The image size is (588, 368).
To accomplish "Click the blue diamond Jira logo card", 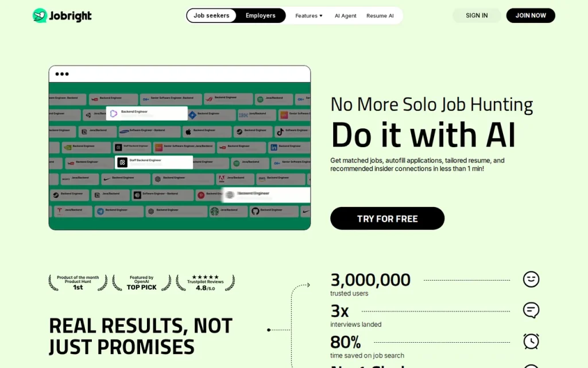I will [211, 115].
